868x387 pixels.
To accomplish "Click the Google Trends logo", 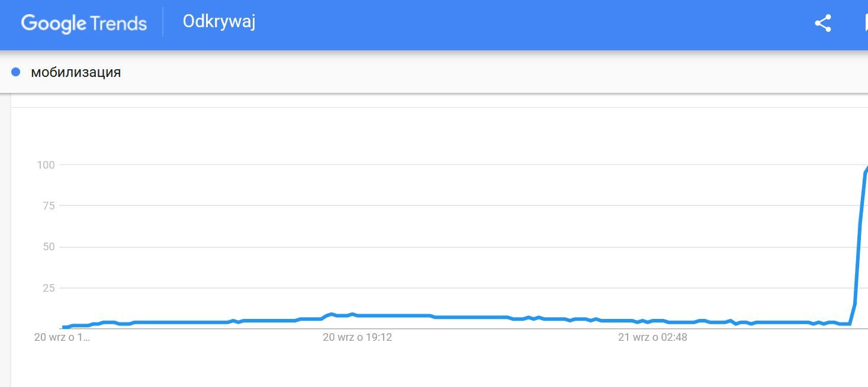I will coord(83,22).
